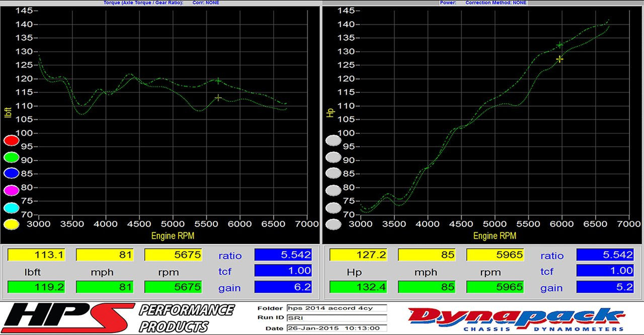Select the green 5965 rpm field

(x=495, y=287)
